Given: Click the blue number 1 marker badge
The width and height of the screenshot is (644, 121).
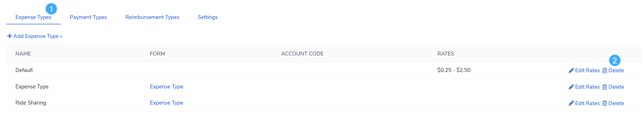Looking at the screenshot, I should click(x=51, y=9).
